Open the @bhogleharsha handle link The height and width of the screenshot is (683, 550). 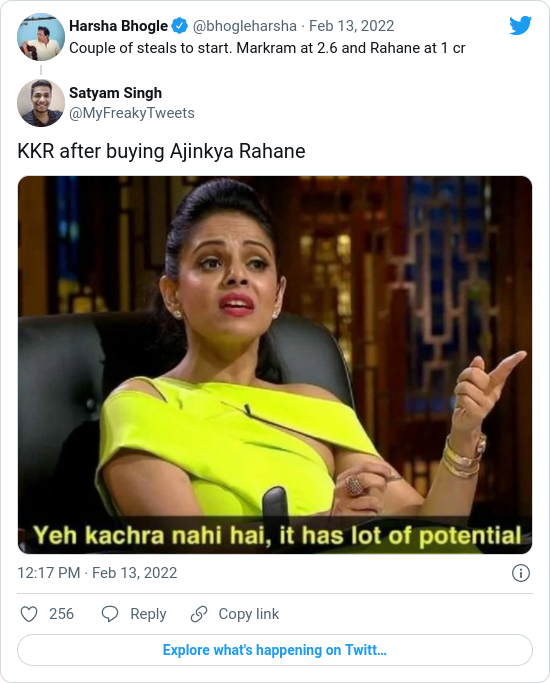click(x=244, y=26)
